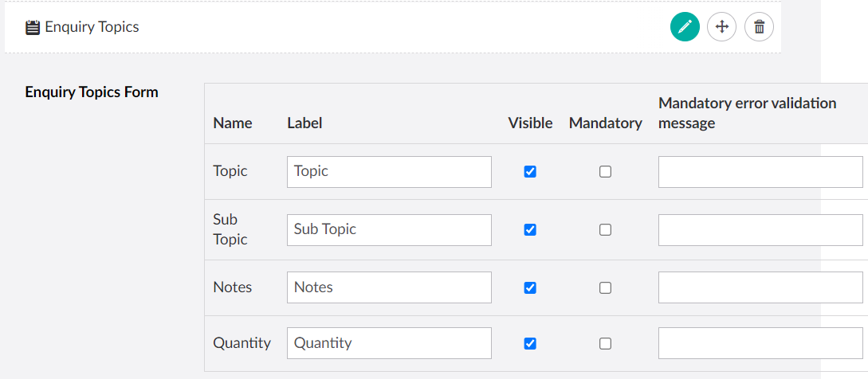Screen dimensions: 868x379
Task: Click the trash delete icon
Action: click(x=759, y=27)
